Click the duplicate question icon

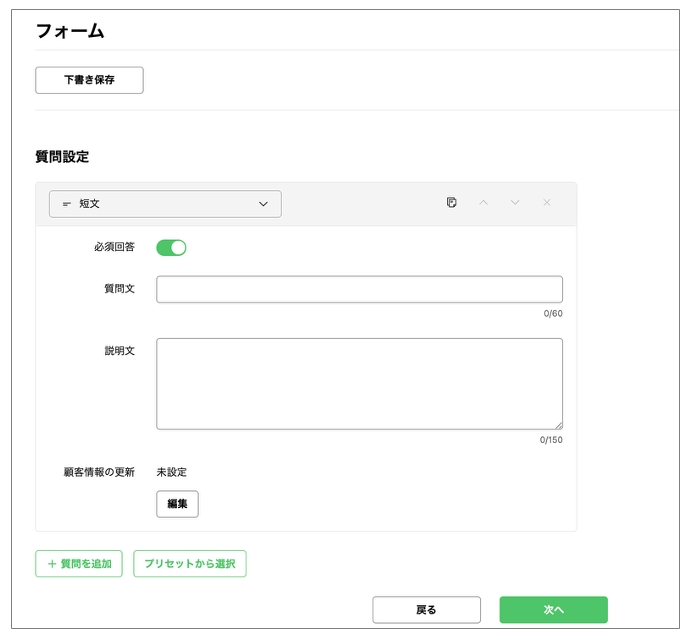(x=451, y=203)
